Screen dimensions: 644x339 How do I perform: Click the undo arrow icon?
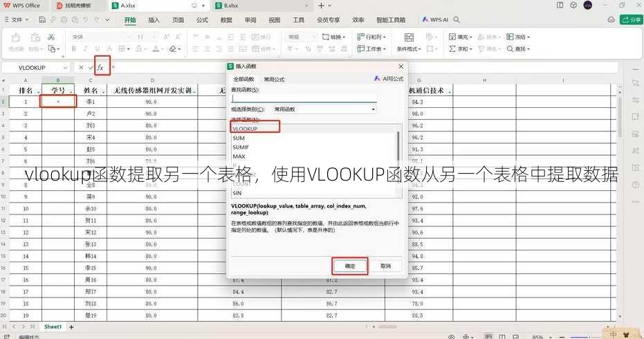[86, 20]
